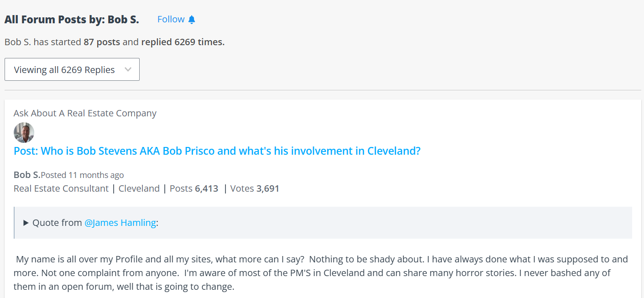
Task: Click the Posts 6,413 stat
Action: tap(194, 188)
